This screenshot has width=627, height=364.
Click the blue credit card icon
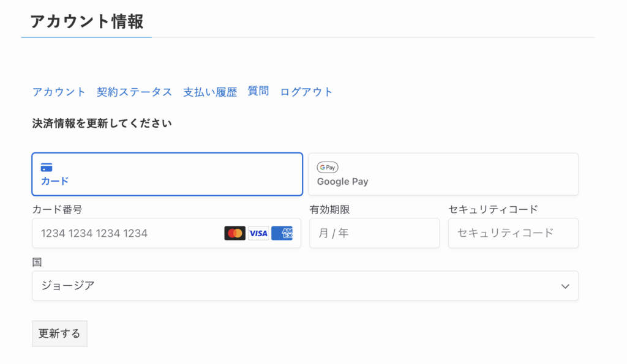coord(47,167)
